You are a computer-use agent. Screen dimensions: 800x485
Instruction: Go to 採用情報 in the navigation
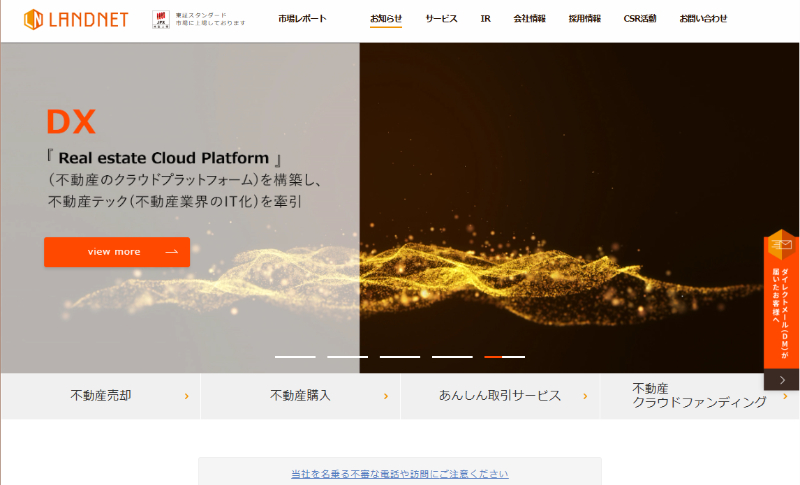[584, 19]
